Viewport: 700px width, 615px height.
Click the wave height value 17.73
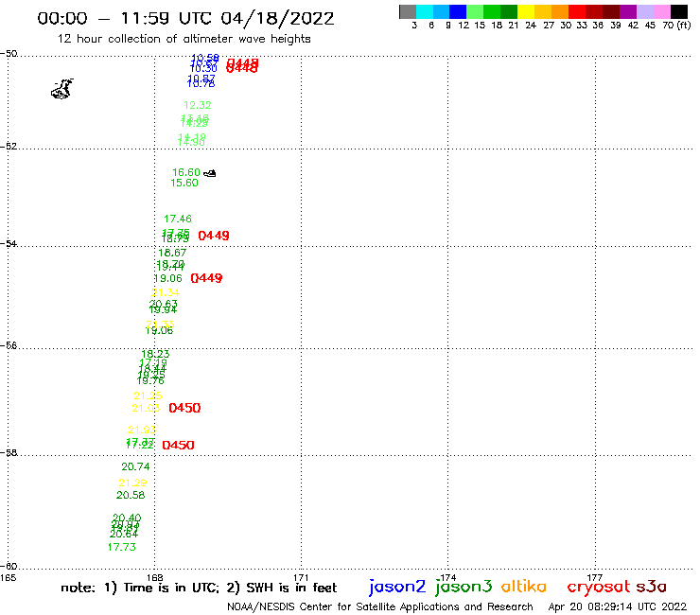coord(121,547)
